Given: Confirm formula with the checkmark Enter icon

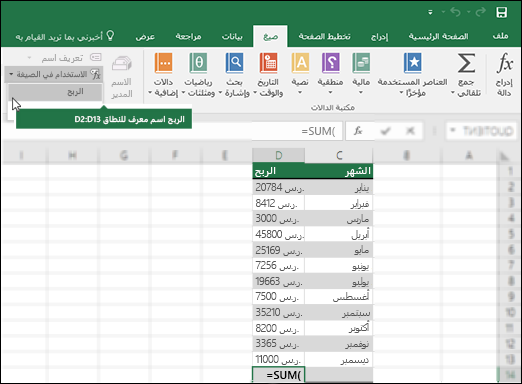Looking at the screenshot, I should [385, 131].
